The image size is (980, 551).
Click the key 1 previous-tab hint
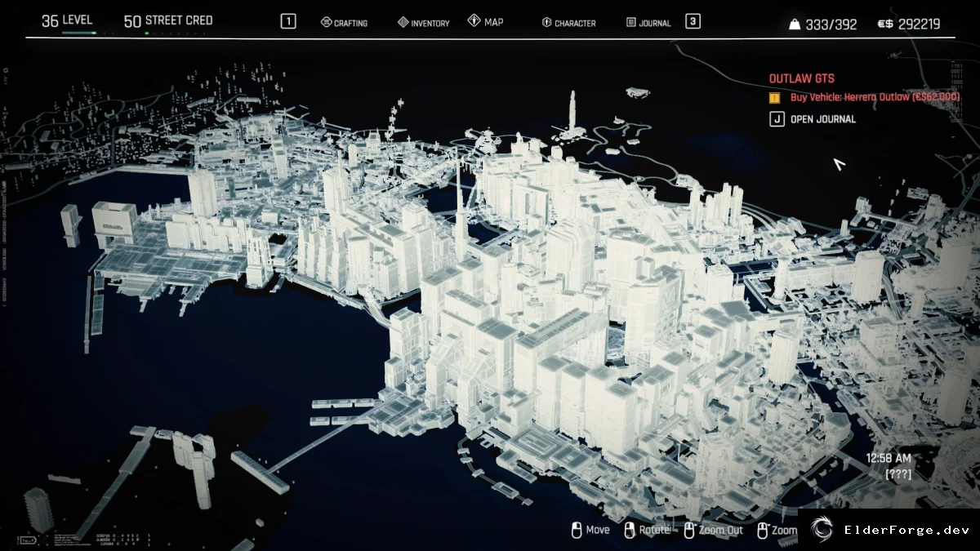pyautogui.click(x=288, y=21)
